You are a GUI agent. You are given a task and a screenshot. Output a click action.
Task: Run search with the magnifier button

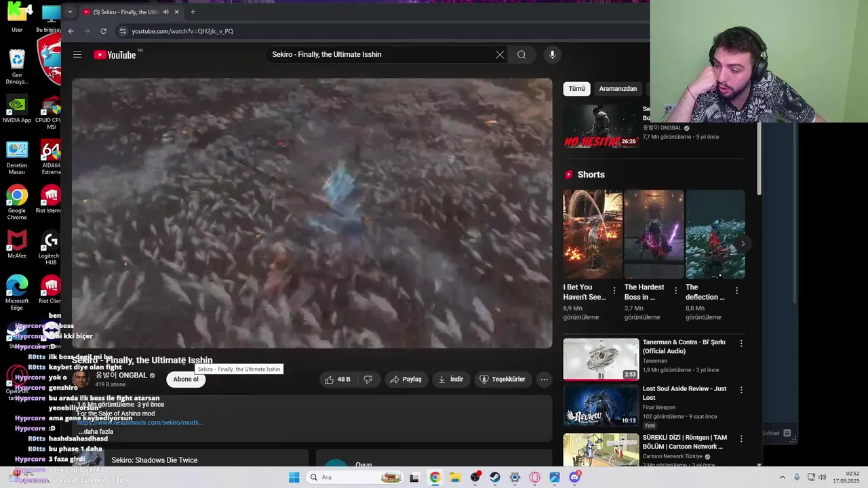tap(521, 55)
